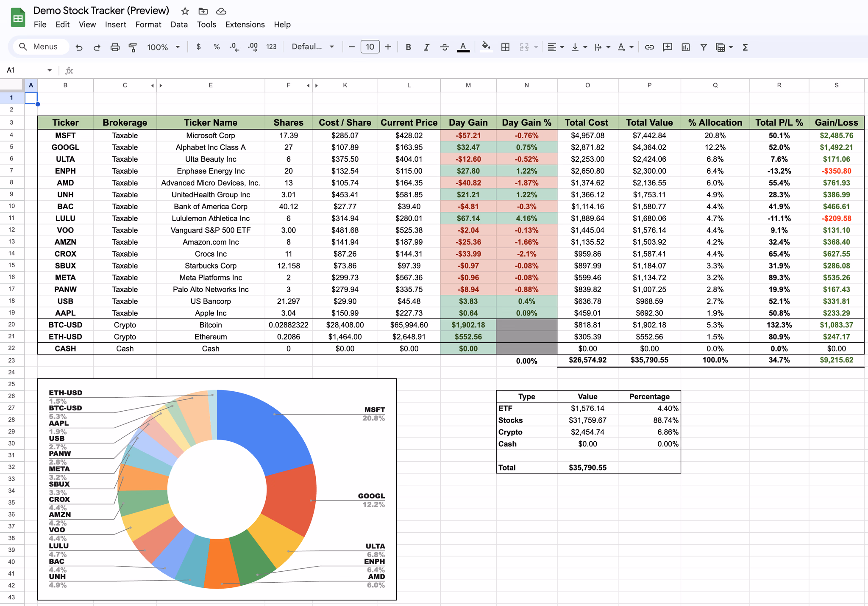Click the font size field
Viewport: 868px width, 606px height.
click(370, 47)
